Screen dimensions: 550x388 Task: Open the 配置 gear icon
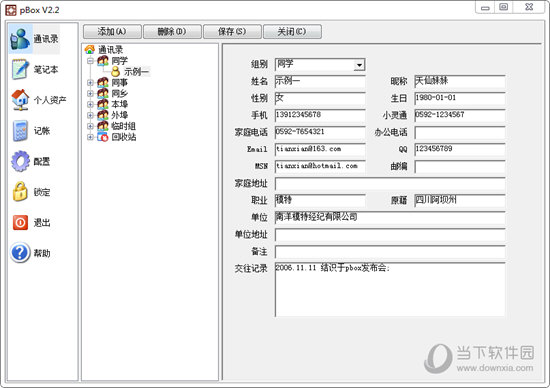[x=20, y=161]
